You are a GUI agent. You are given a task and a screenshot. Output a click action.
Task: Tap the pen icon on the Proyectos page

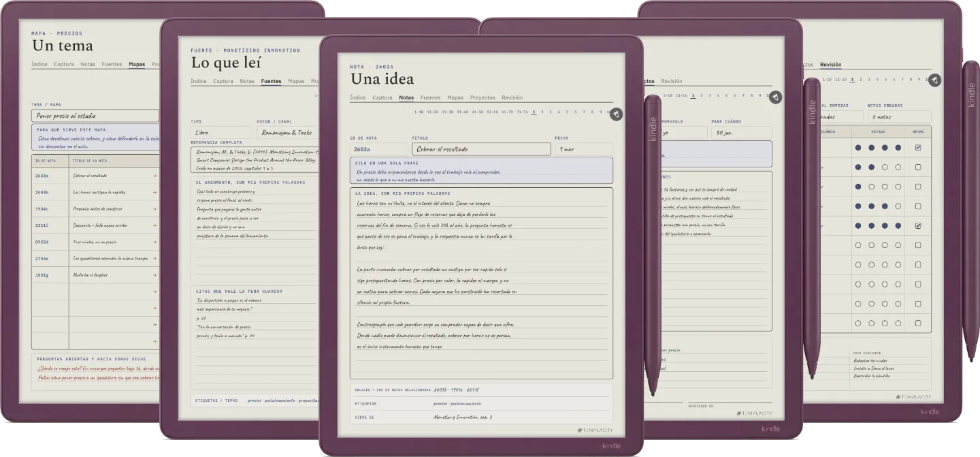coord(775,98)
